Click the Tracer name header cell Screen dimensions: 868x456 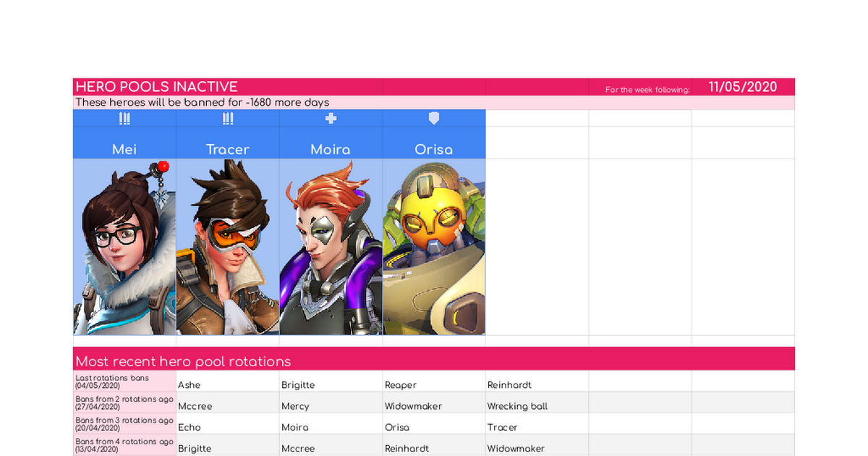[228, 143]
